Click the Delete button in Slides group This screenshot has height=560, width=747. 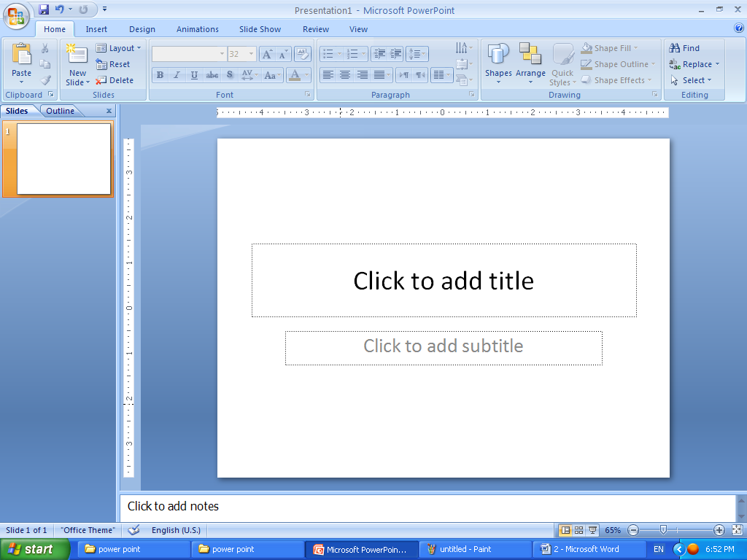[x=117, y=80]
